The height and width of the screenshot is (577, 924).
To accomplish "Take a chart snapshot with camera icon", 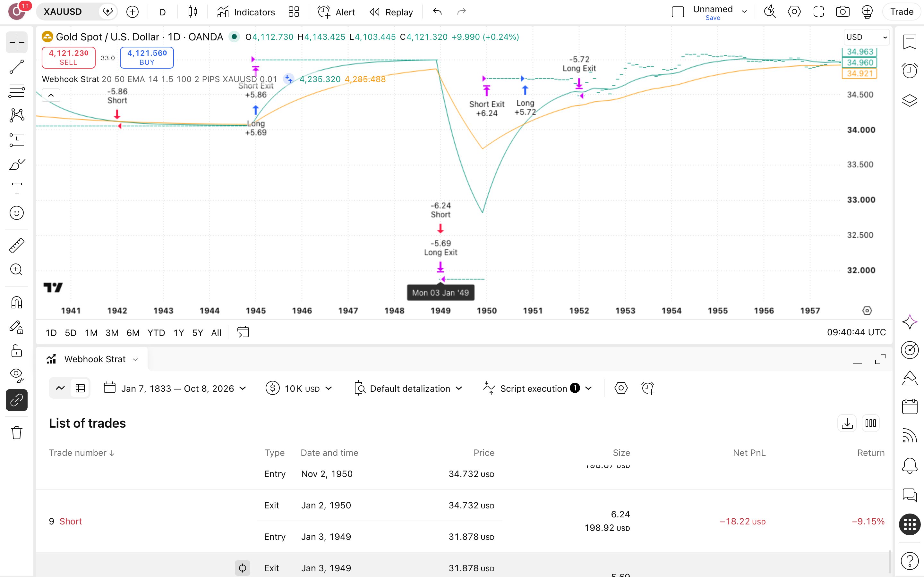I will (x=843, y=12).
